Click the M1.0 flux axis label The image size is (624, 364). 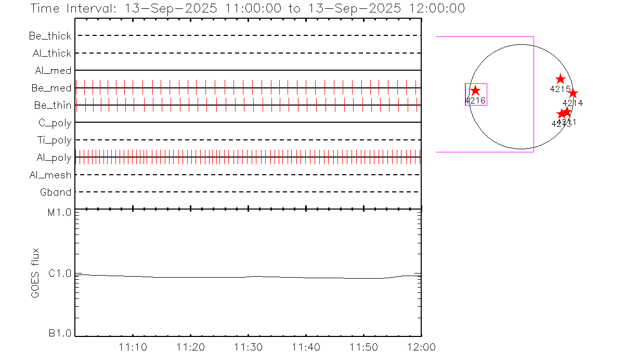click(60, 213)
